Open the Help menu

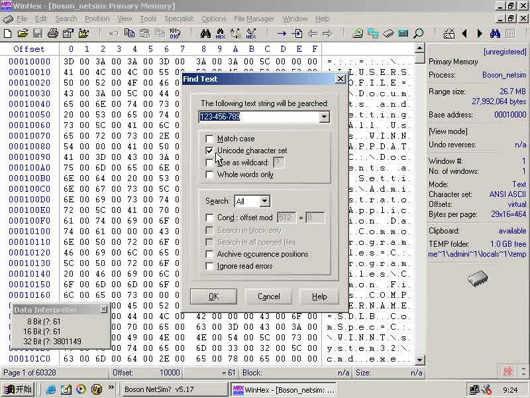[x=322, y=19]
